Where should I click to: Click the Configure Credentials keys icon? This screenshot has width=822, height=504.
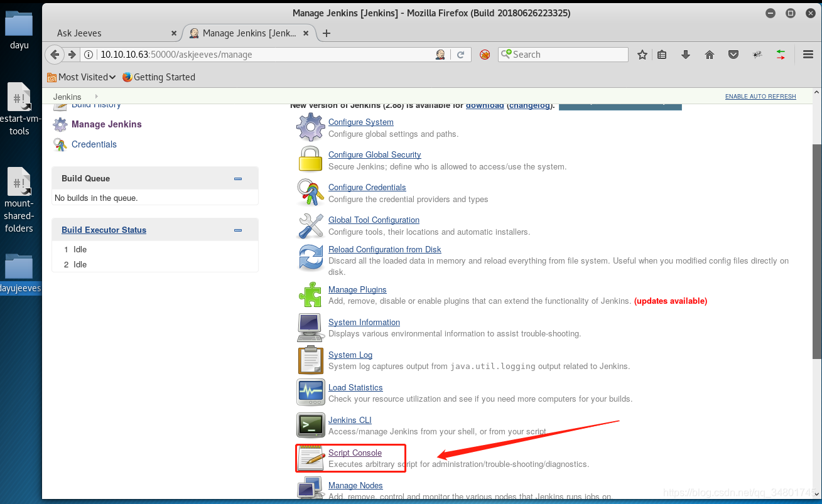(310, 192)
